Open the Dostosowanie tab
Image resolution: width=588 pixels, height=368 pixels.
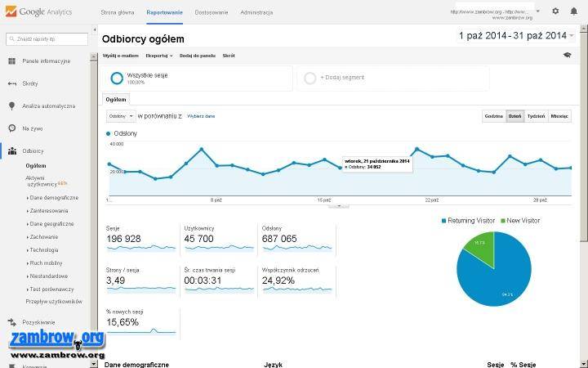point(211,13)
